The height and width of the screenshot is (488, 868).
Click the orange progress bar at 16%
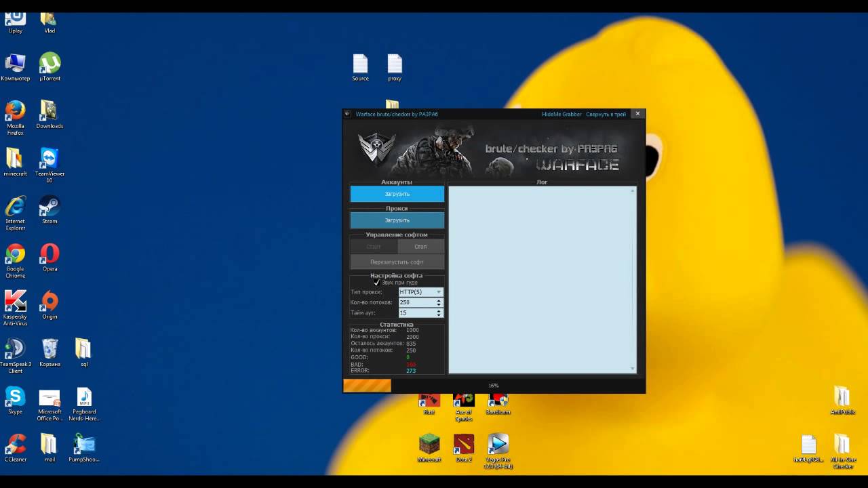(x=368, y=386)
